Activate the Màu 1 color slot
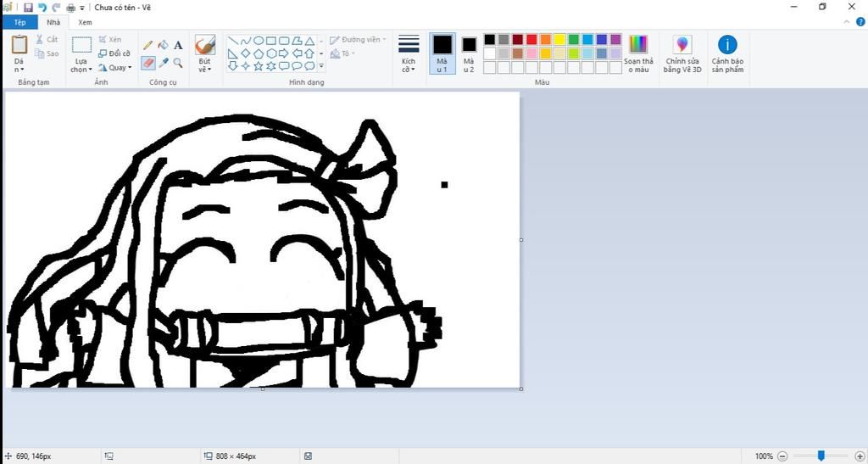This screenshot has height=464, width=868. (442, 53)
